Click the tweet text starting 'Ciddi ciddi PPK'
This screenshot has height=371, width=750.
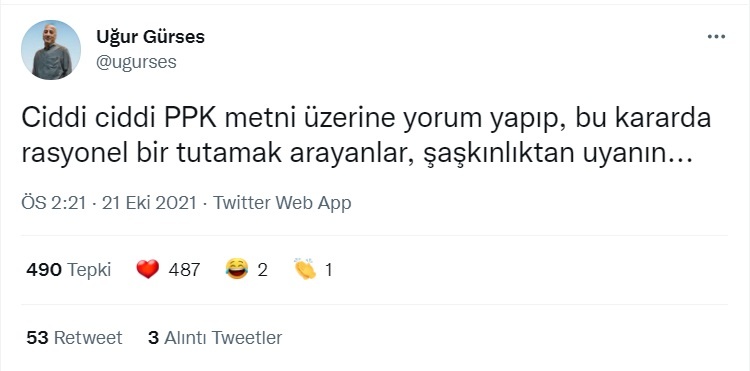366,136
